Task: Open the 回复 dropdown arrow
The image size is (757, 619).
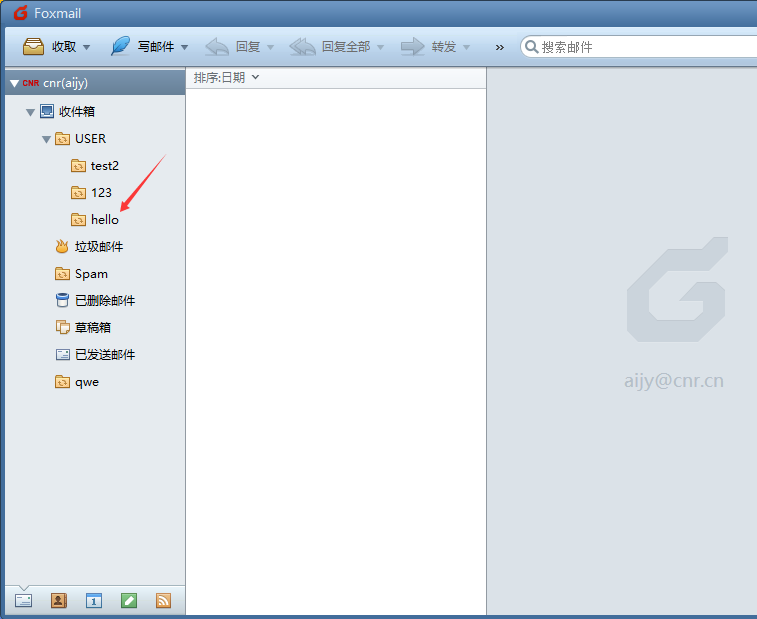Action: (x=270, y=47)
